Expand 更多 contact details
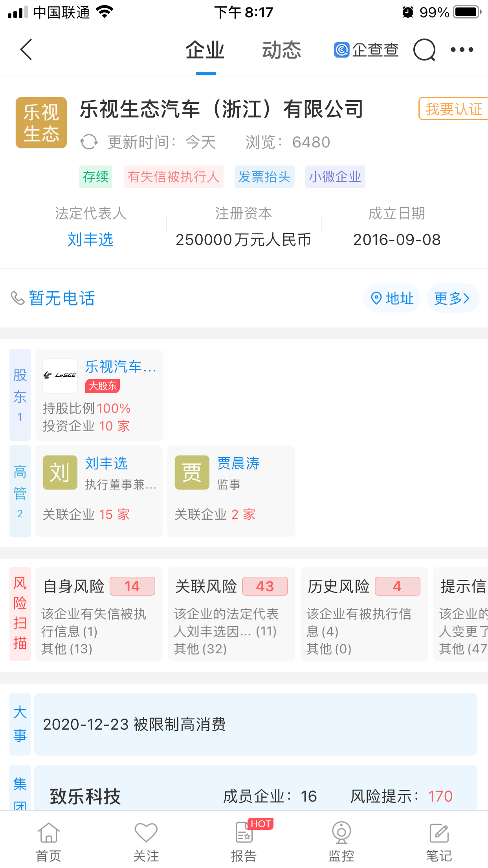Screen dimensions: 488x868 click(453, 298)
